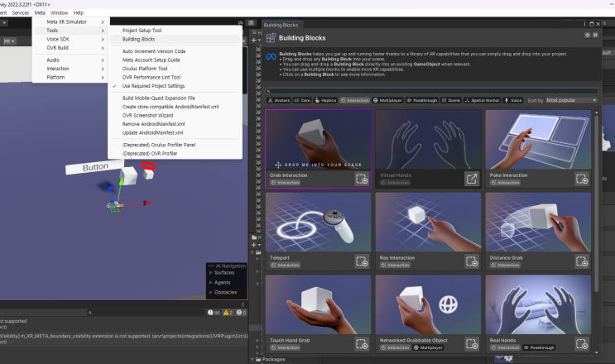Screen dimensions: 615x364
Task: Click the Meta logo in the info box
Action: 271,57
